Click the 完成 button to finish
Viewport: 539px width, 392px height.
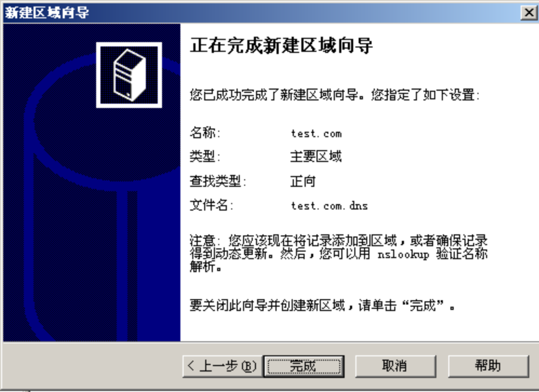click(x=304, y=366)
